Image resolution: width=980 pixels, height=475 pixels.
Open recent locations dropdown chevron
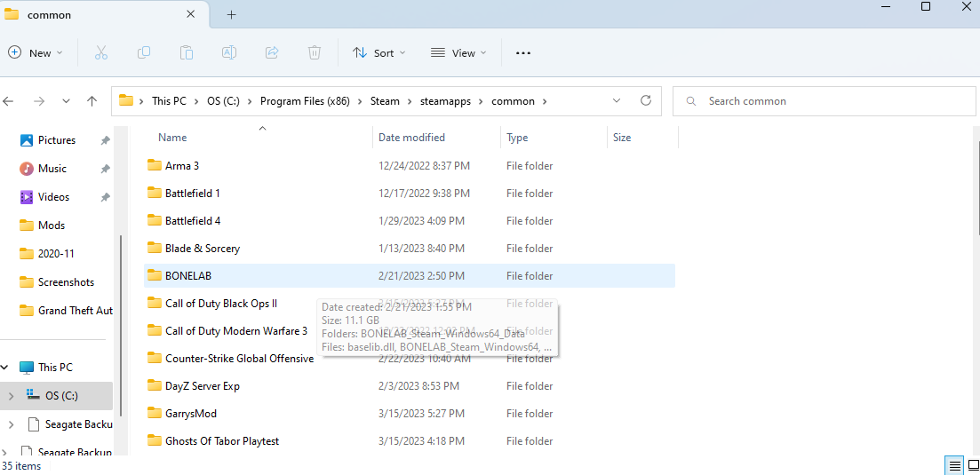tap(67, 101)
